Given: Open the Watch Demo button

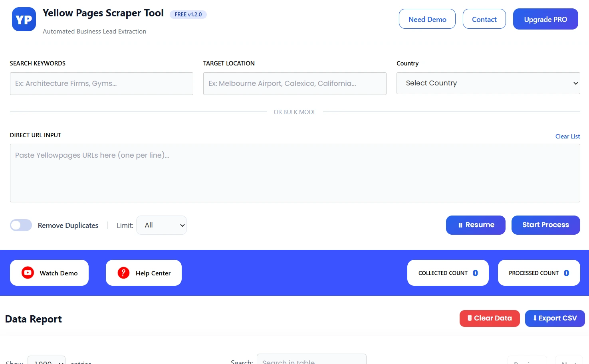Looking at the screenshot, I should coord(49,273).
